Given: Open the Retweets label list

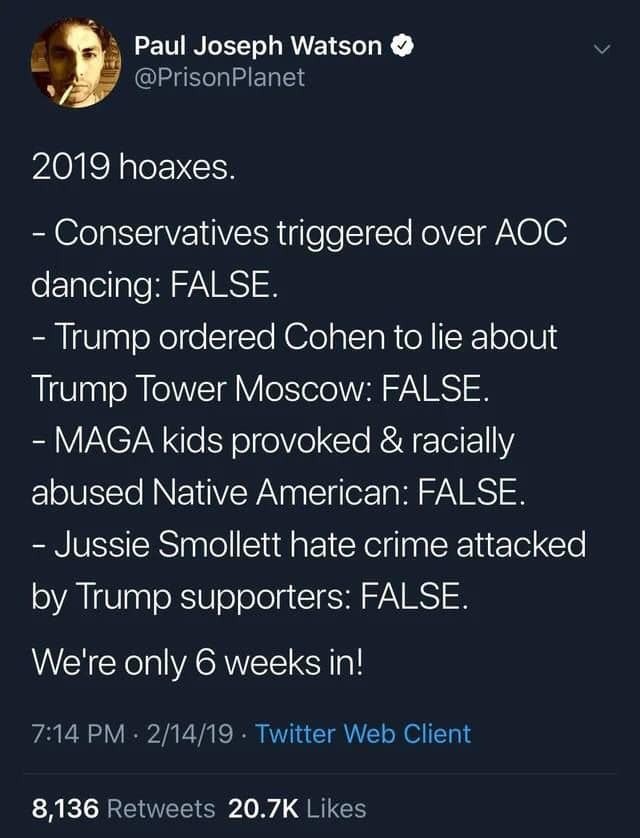Looking at the screenshot, I should click(161, 808).
